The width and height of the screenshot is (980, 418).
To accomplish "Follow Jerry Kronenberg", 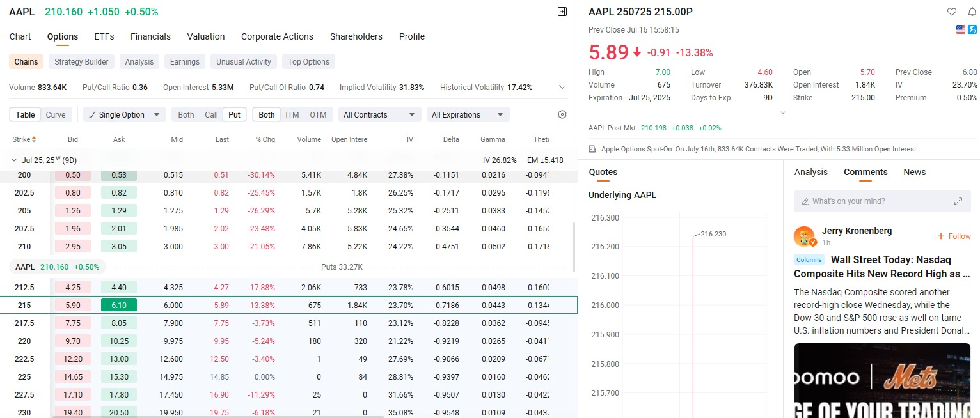I will pos(954,236).
